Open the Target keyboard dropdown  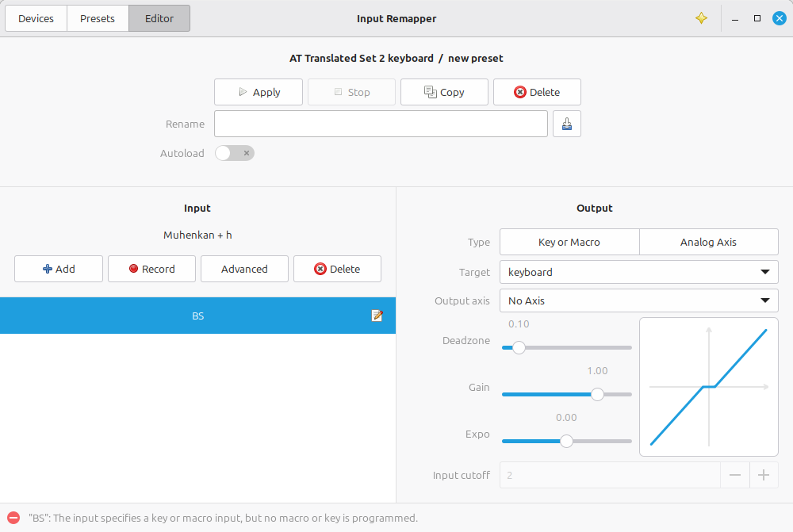(x=638, y=272)
